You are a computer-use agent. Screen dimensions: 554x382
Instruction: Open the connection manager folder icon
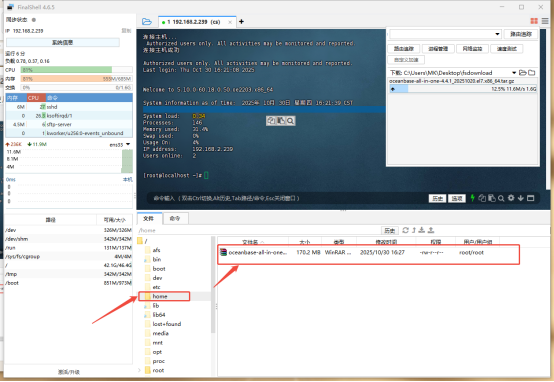147,22
